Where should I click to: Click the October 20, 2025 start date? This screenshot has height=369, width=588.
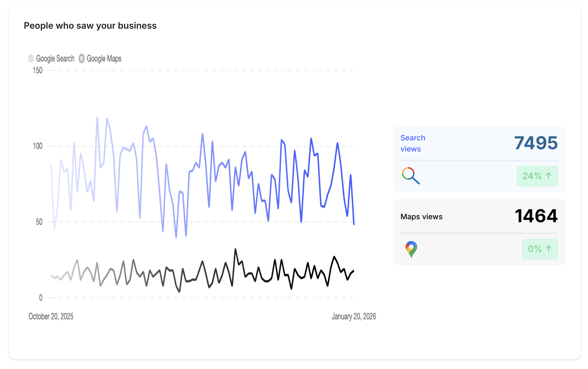click(51, 316)
